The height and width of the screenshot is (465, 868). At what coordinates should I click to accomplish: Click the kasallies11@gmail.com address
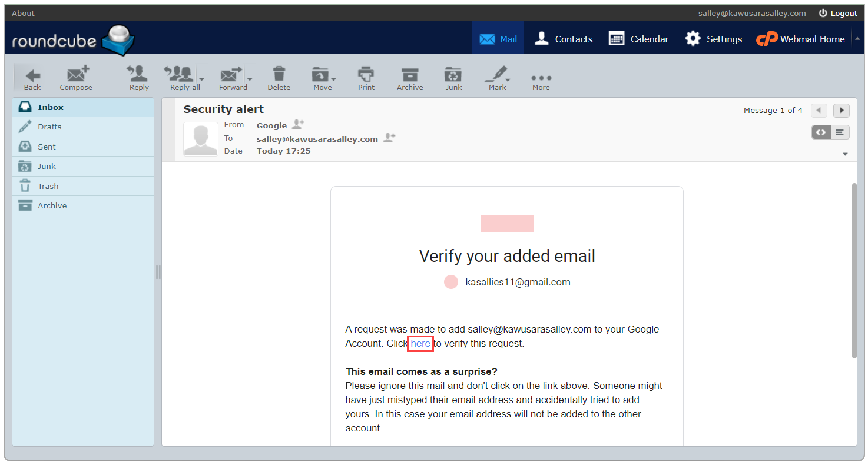[x=518, y=282]
